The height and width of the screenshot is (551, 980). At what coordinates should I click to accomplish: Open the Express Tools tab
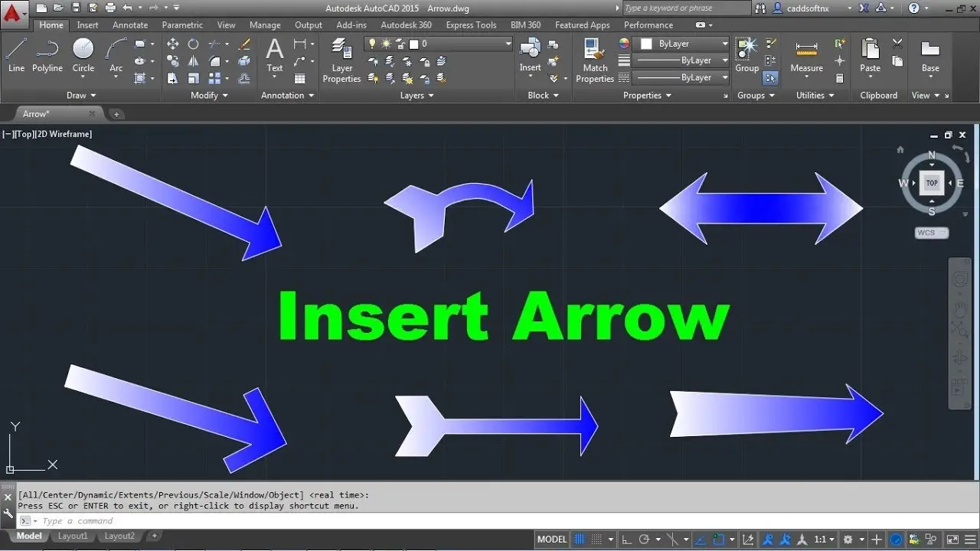[x=471, y=25]
